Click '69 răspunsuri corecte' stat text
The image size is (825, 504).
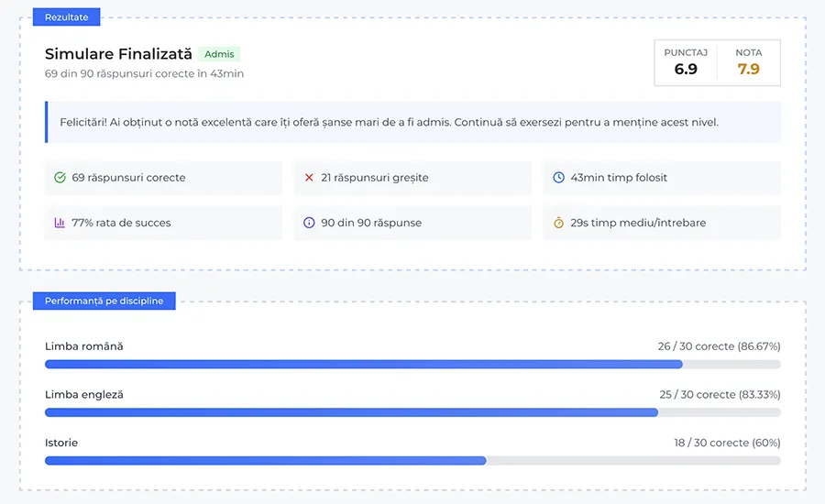pos(129,177)
